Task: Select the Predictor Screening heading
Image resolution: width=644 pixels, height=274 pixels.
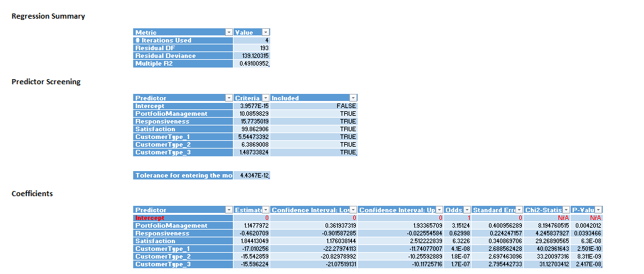Action: [x=46, y=82]
